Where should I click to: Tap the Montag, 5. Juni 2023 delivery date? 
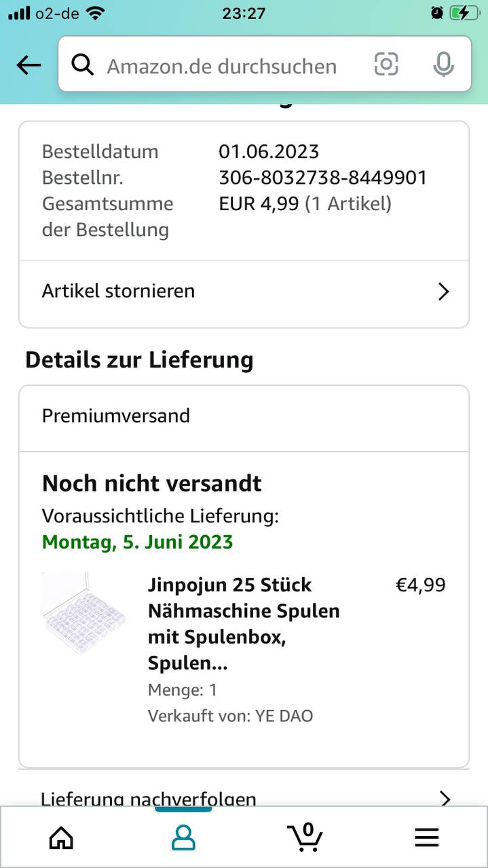pos(137,542)
